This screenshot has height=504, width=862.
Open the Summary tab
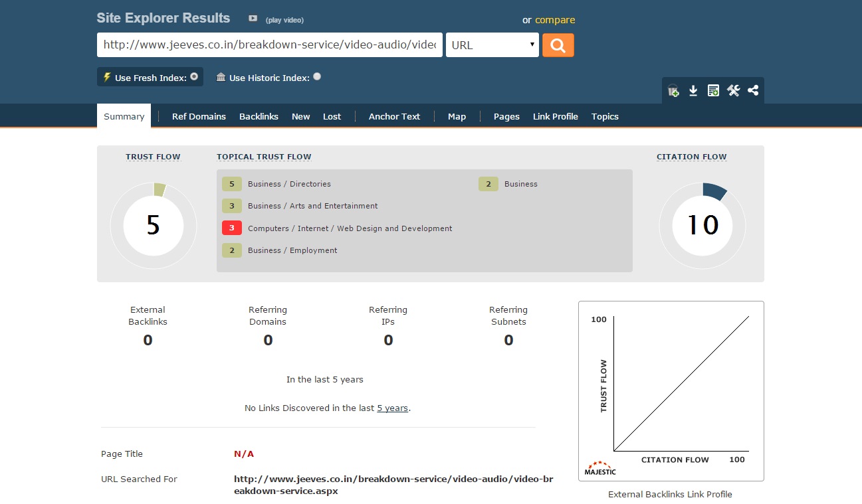(x=124, y=116)
